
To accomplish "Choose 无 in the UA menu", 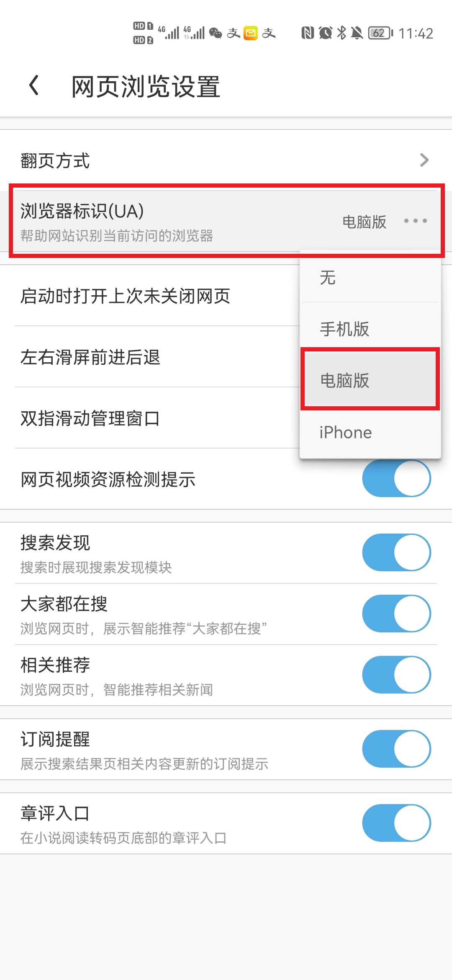I will coord(370,277).
